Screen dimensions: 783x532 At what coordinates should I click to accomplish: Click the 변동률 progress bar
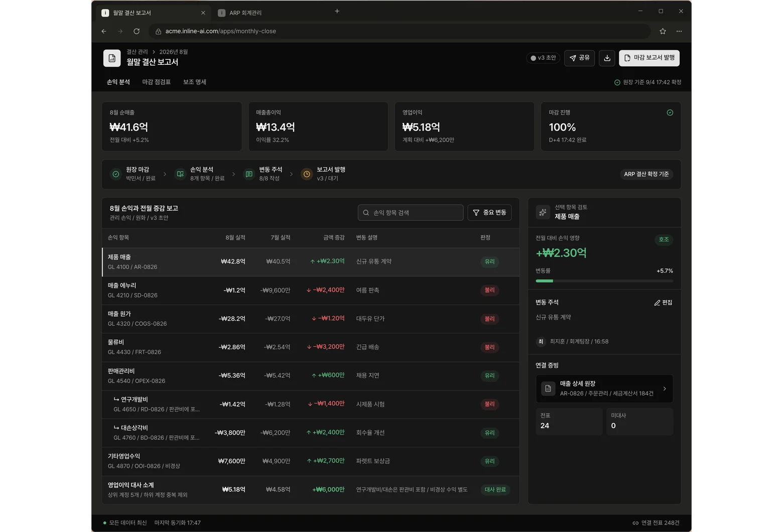click(x=604, y=281)
